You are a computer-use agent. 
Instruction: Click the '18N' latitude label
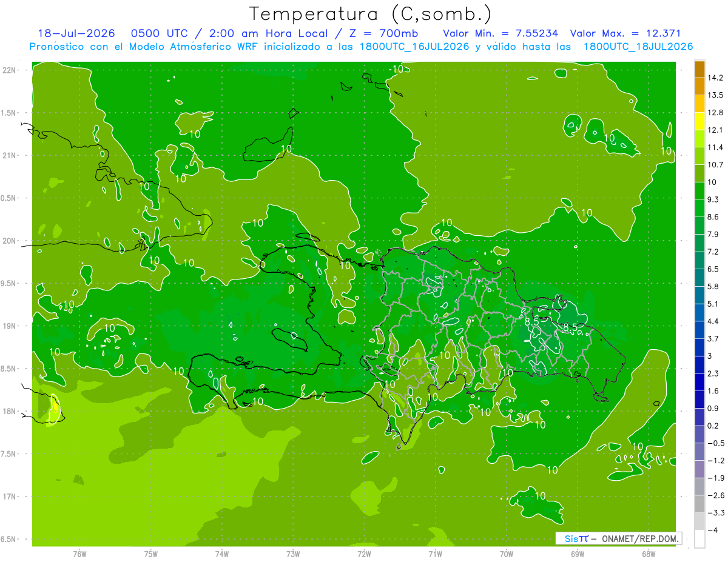point(10,412)
